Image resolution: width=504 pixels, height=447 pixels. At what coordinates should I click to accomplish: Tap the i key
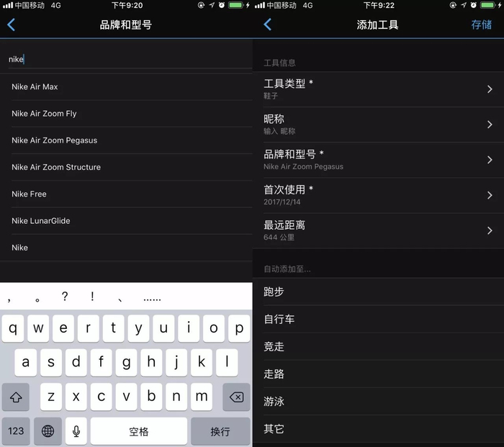pos(189,328)
